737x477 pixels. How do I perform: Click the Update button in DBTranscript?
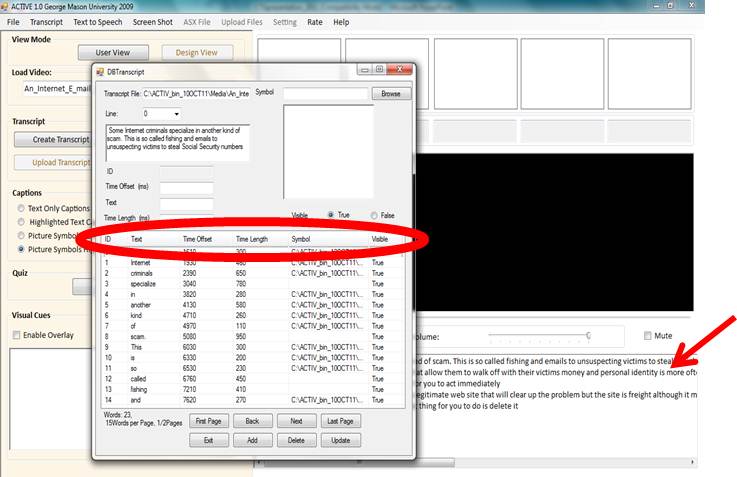pyautogui.click(x=341, y=440)
